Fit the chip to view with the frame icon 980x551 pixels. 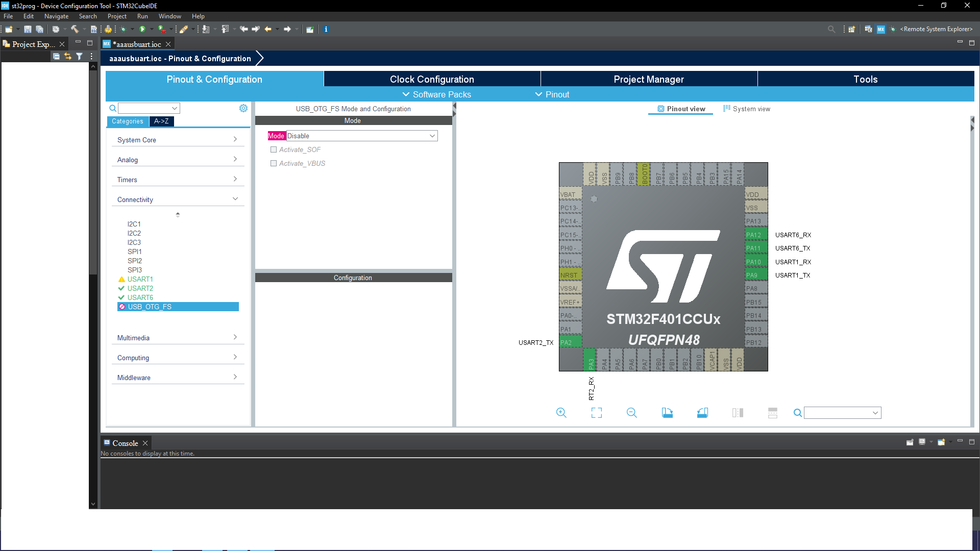[x=597, y=413]
